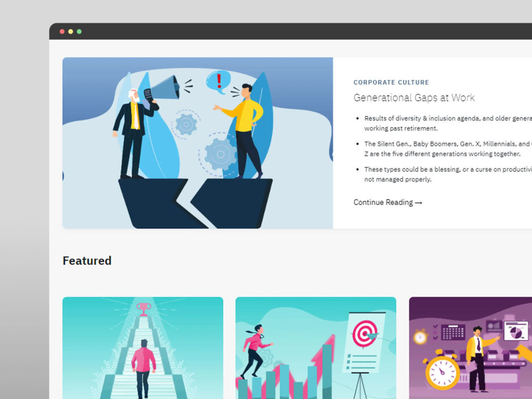Click the red close window dot

click(x=62, y=31)
